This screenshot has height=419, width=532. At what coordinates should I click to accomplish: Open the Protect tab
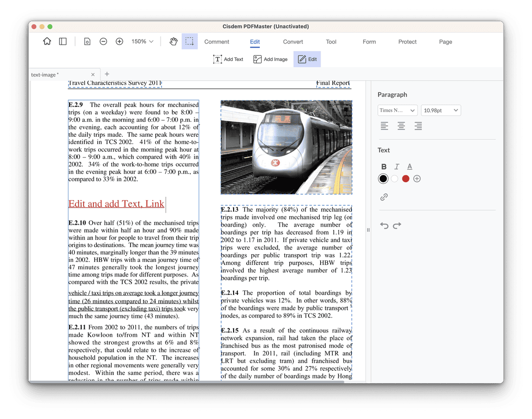[407, 42]
